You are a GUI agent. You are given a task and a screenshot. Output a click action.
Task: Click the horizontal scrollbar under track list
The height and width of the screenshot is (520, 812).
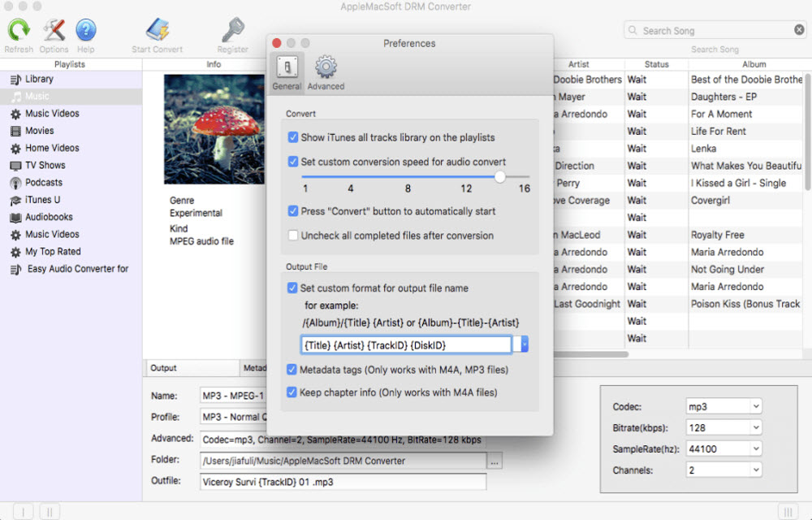point(591,355)
